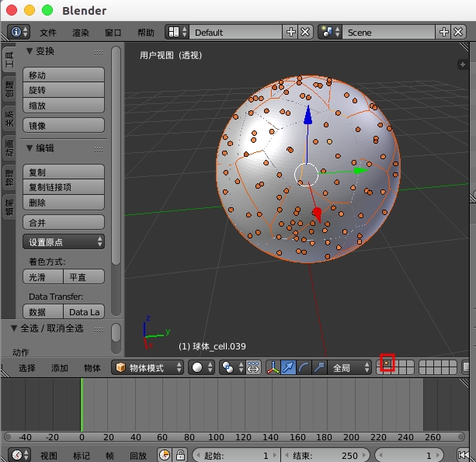This screenshot has height=462, width=476.
Task: Toggle the 3D manipulator axes icon
Action: pos(273,367)
